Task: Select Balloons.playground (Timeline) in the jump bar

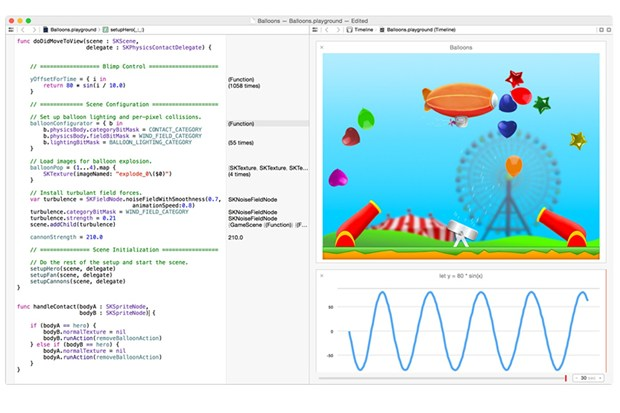Action: 418,30
